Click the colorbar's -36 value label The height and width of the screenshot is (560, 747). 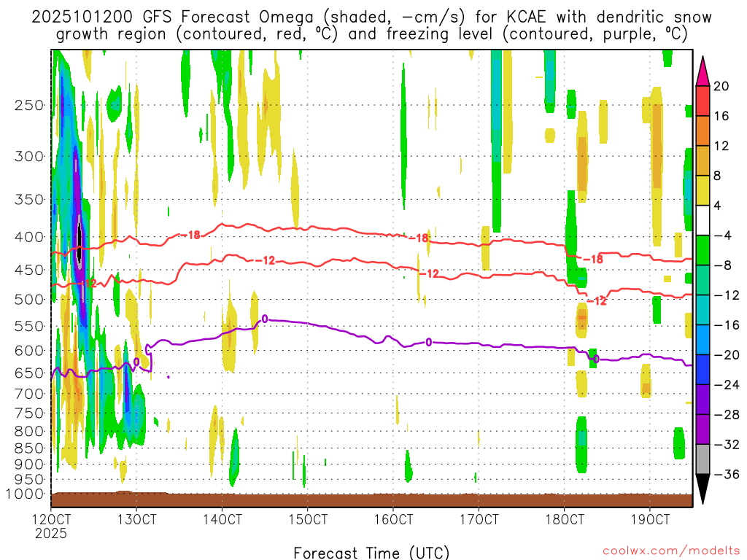[x=727, y=474]
